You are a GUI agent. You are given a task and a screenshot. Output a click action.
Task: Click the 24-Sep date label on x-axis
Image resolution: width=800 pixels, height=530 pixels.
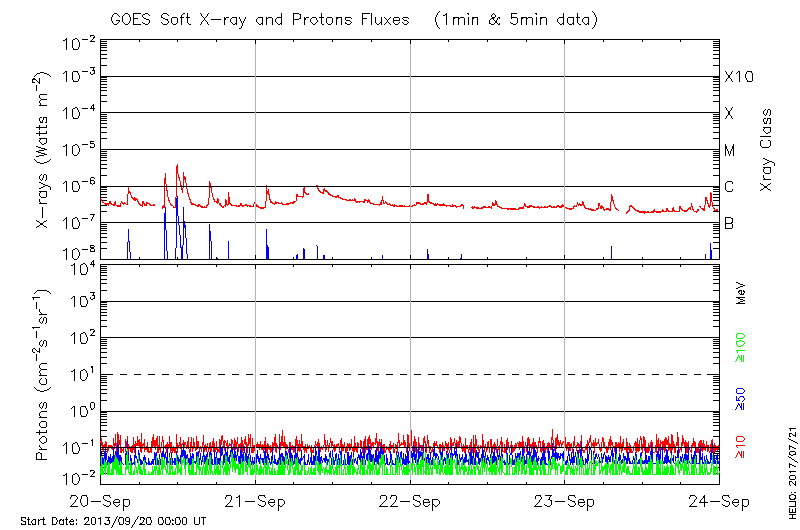click(720, 502)
